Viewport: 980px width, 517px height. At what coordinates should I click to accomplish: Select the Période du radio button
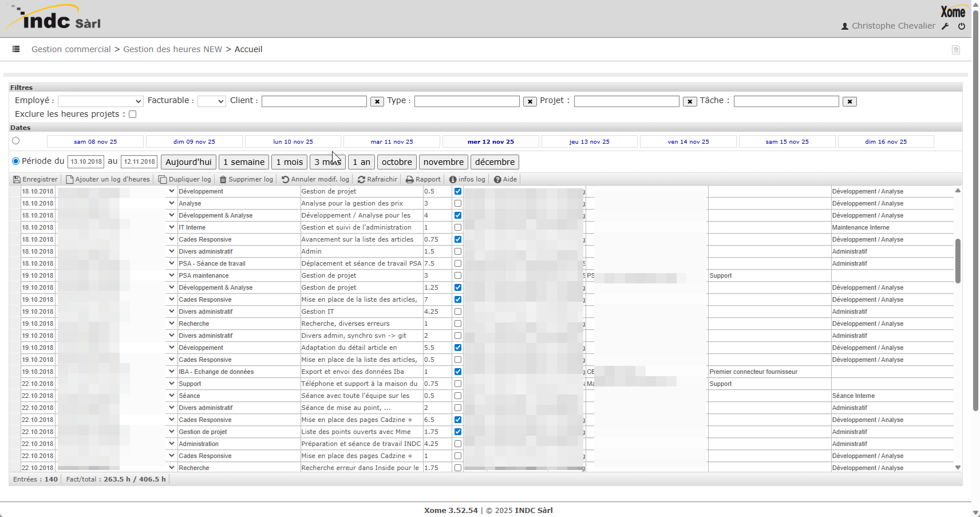[16, 161]
